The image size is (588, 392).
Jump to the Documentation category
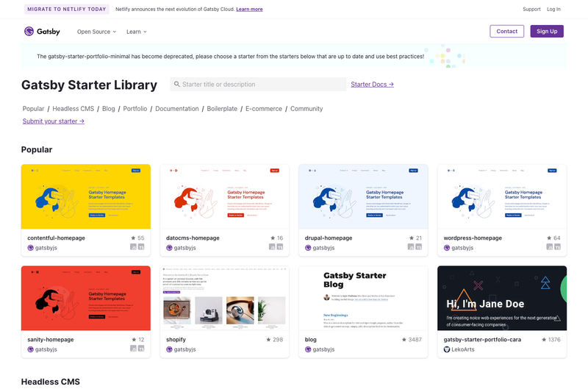tap(177, 109)
